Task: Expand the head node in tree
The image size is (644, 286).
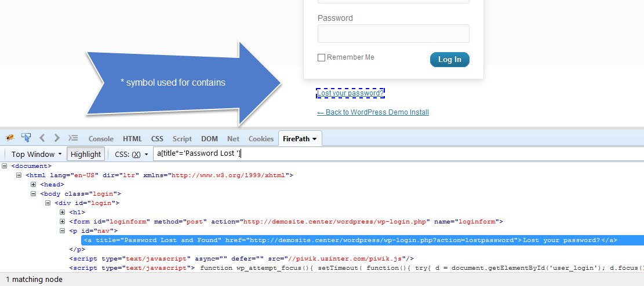Action: pyautogui.click(x=34, y=185)
